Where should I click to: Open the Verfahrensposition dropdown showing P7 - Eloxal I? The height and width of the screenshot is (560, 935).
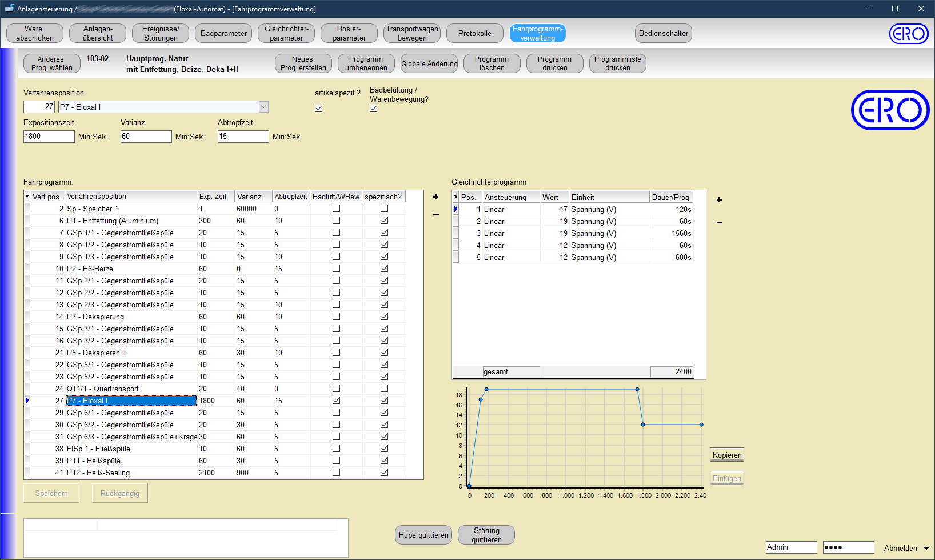click(263, 106)
